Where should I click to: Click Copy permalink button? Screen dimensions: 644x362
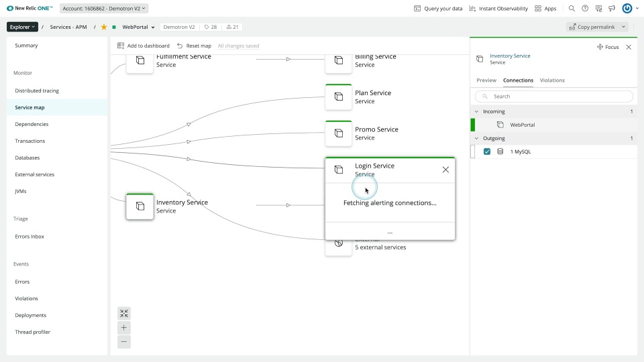(592, 27)
